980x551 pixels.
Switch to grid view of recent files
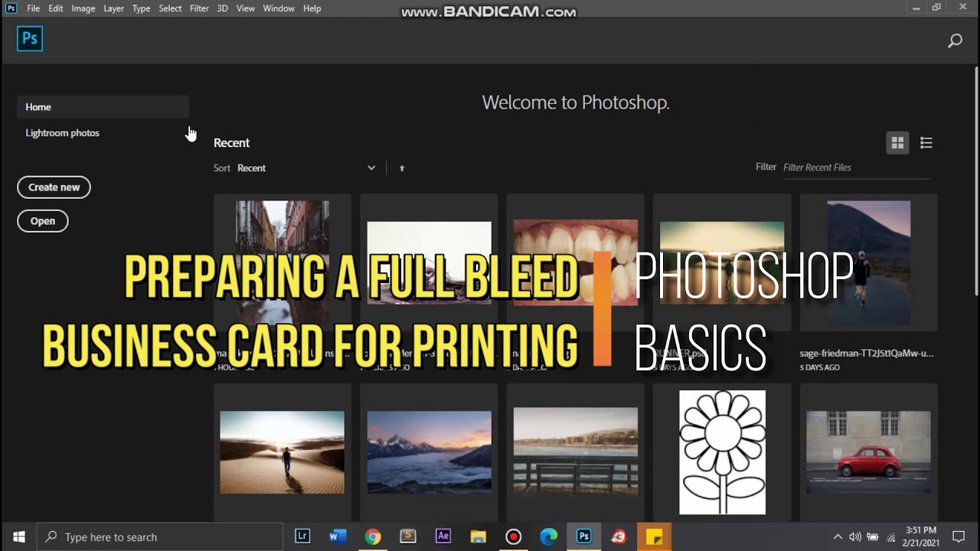click(897, 142)
